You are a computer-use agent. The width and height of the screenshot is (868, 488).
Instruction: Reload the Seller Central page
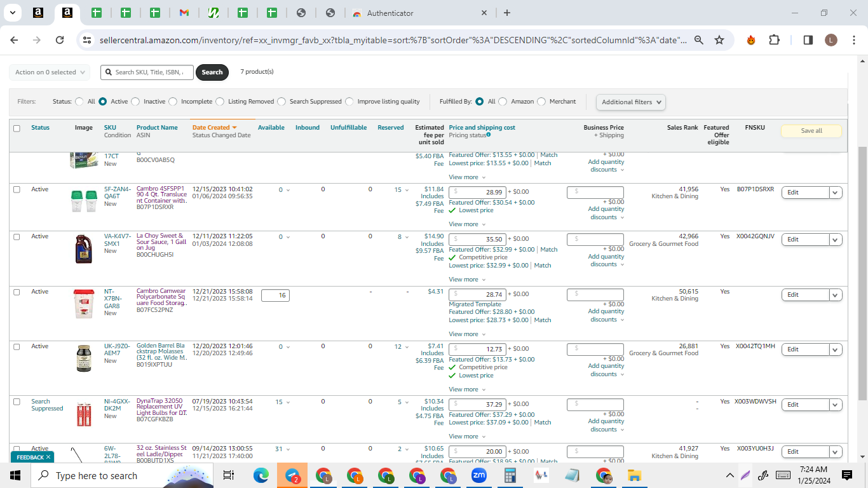60,40
